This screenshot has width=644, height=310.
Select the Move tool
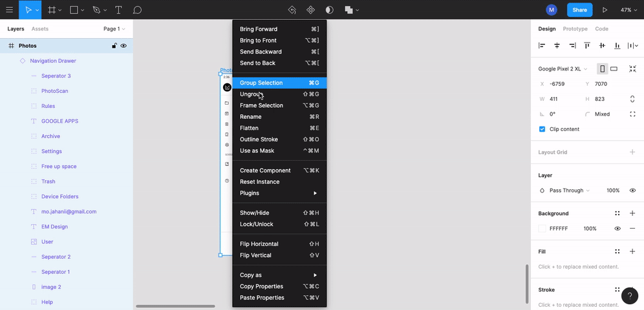[x=28, y=10]
